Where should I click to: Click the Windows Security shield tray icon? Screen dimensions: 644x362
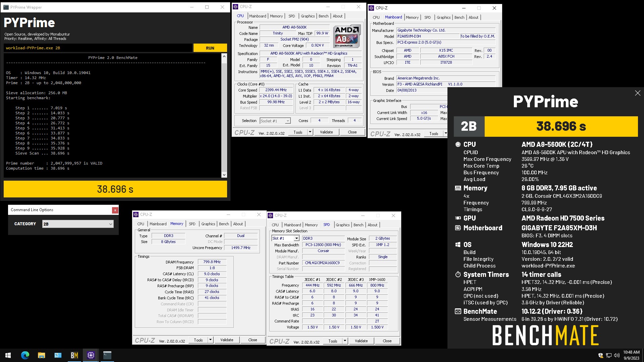600,355
